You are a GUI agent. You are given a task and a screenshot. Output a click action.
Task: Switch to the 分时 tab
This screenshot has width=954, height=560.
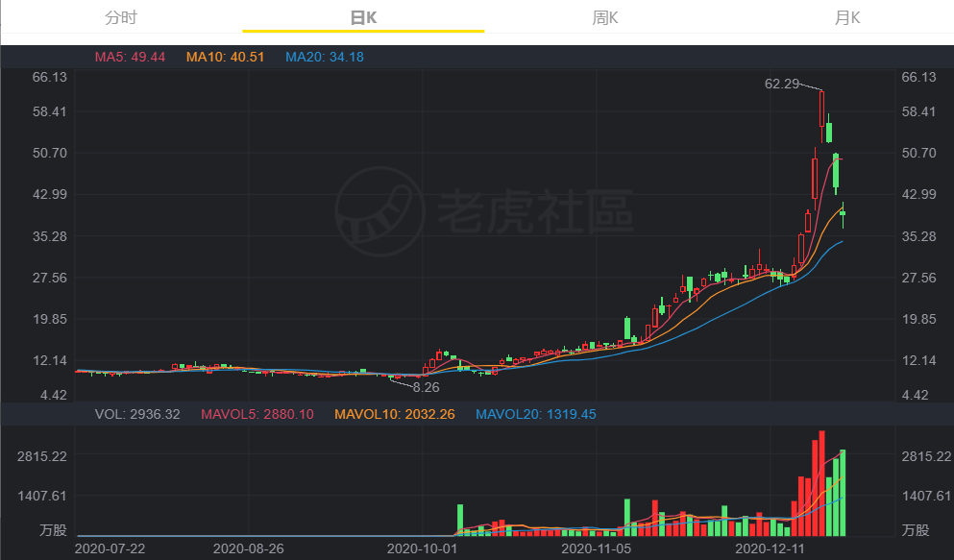tap(121, 17)
